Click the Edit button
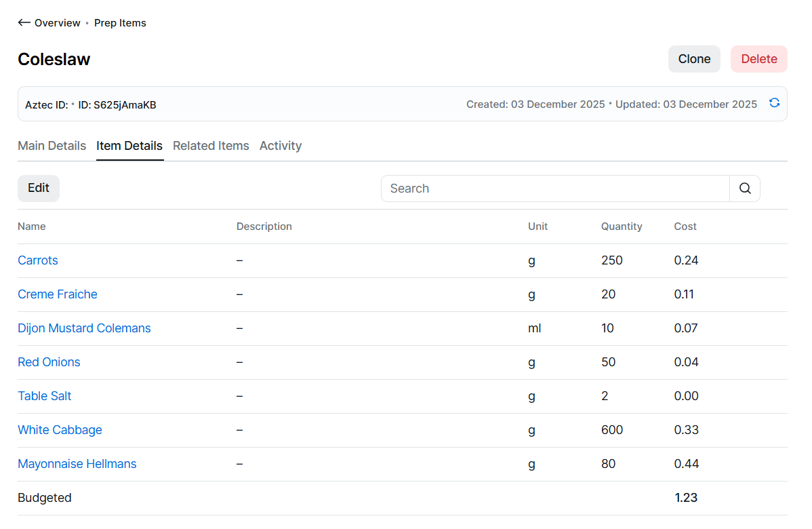The height and width of the screenshot is (529, 812). click(39, 189)
